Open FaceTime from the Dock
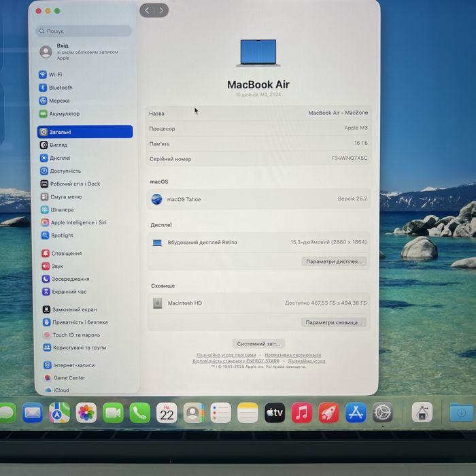Viewport: 476px width, 476px height. 113,413
